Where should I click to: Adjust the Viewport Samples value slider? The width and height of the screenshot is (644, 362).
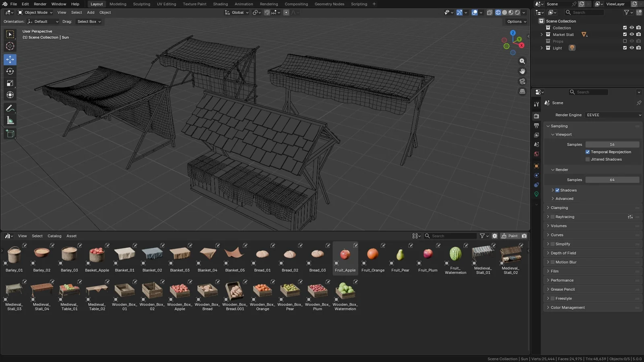coord(612,144)
